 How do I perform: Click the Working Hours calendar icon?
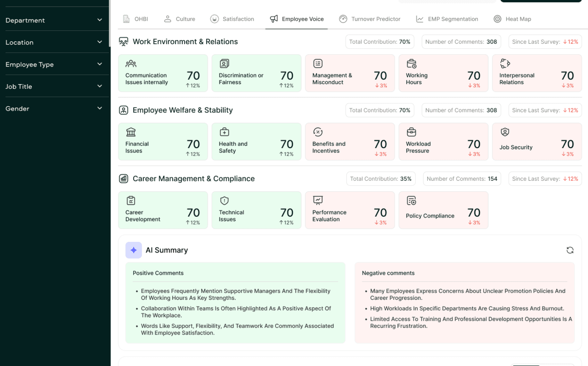click(x=411, y=63)
